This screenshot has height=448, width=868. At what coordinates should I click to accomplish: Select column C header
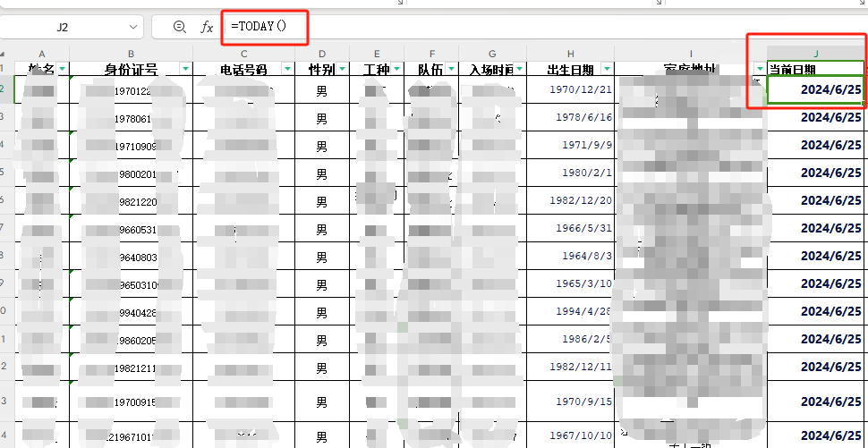(x=244, y=54)
